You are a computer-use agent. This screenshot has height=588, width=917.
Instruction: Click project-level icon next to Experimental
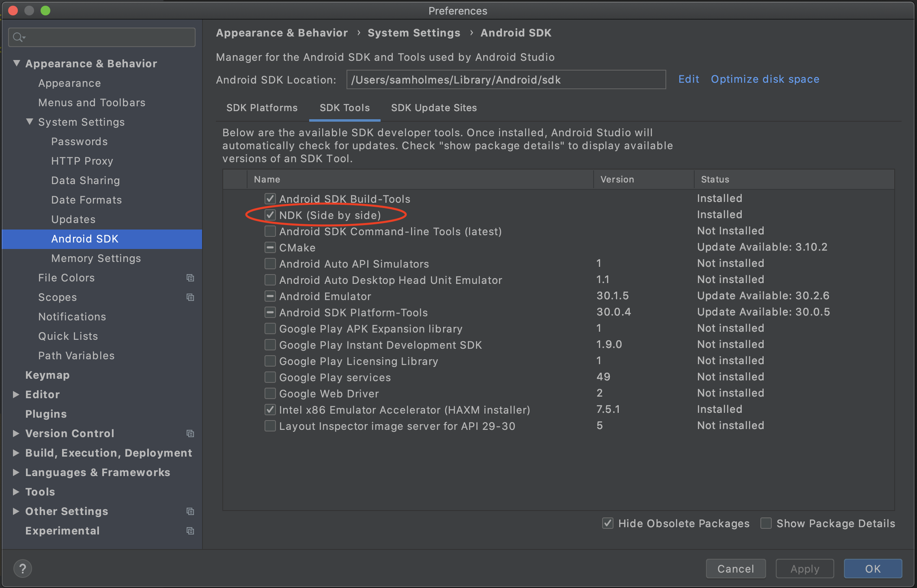pyautogui.click(x=190, y=531)
